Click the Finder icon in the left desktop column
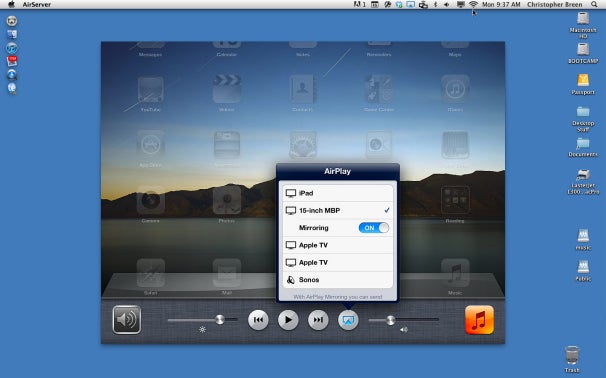The image size is (606, 378). tap(12, 34)
